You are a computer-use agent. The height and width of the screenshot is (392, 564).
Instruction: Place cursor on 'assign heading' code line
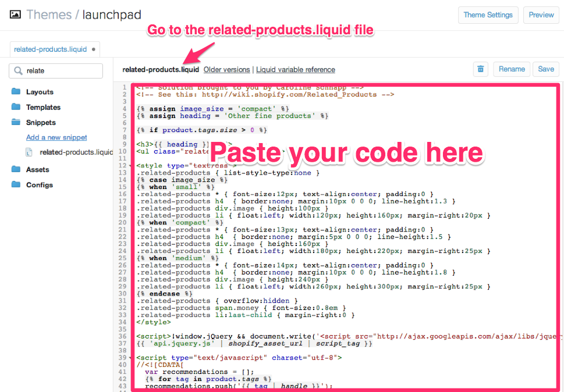232,116
